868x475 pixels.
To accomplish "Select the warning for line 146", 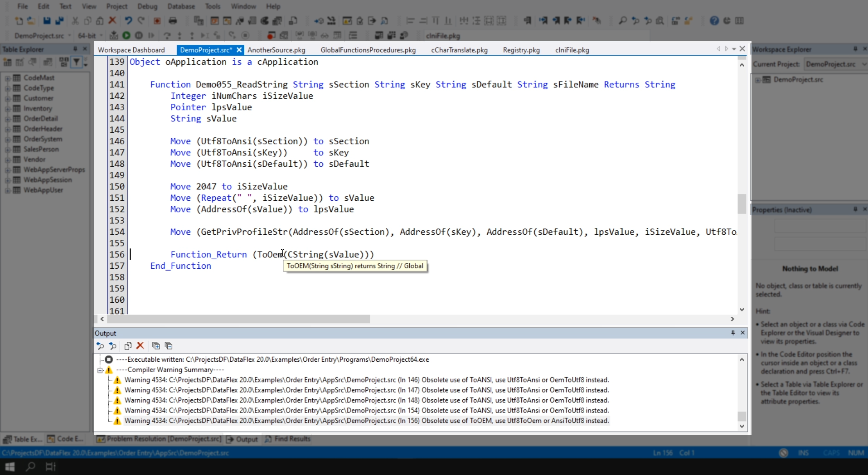I will [x=366, y=380].
